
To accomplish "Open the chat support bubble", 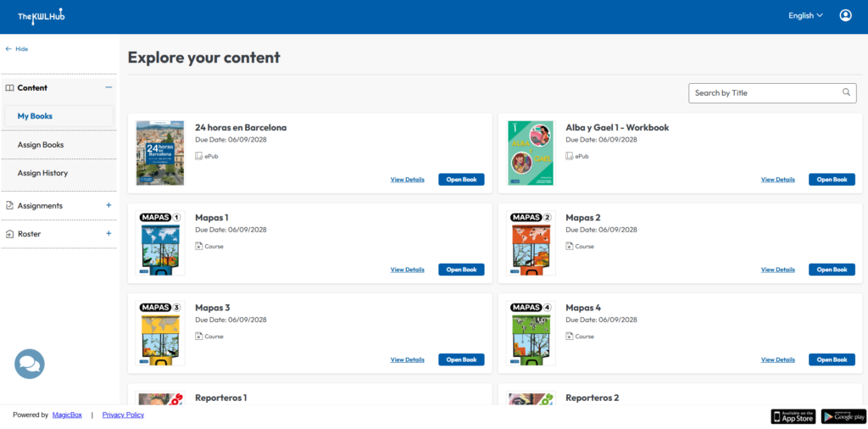I will [30, 364].
